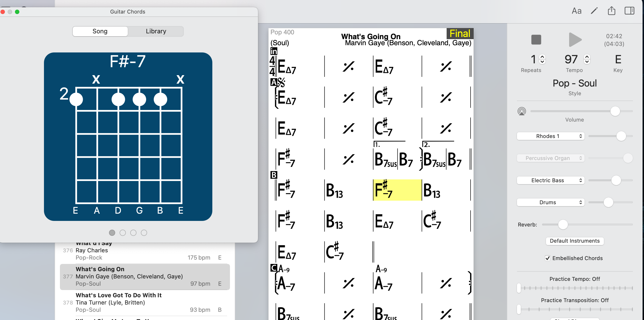Click the first E△7 chord of intro
Viewport: 644px width, 320px height.
286,66
